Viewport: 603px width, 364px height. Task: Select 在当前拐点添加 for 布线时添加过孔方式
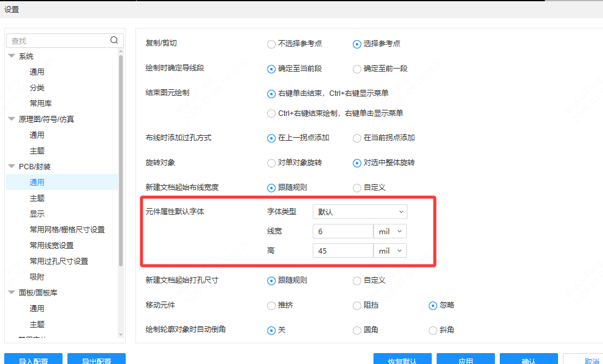(357, 138)
